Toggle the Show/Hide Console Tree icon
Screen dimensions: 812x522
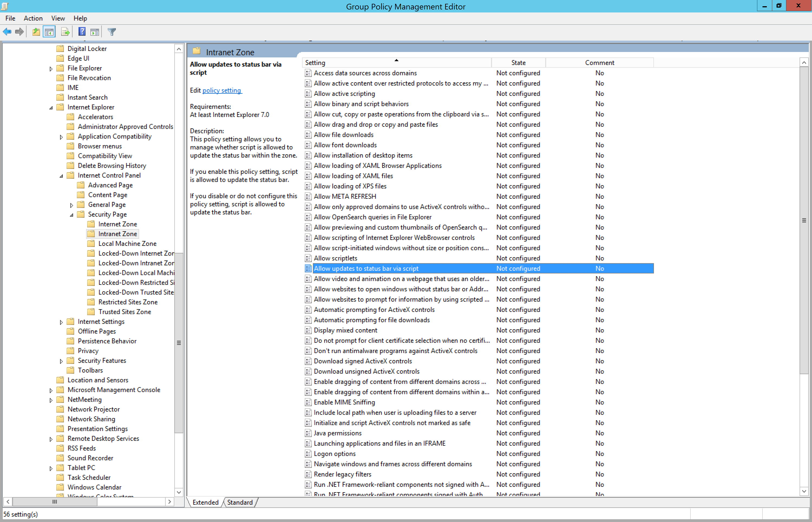point(49,31)
